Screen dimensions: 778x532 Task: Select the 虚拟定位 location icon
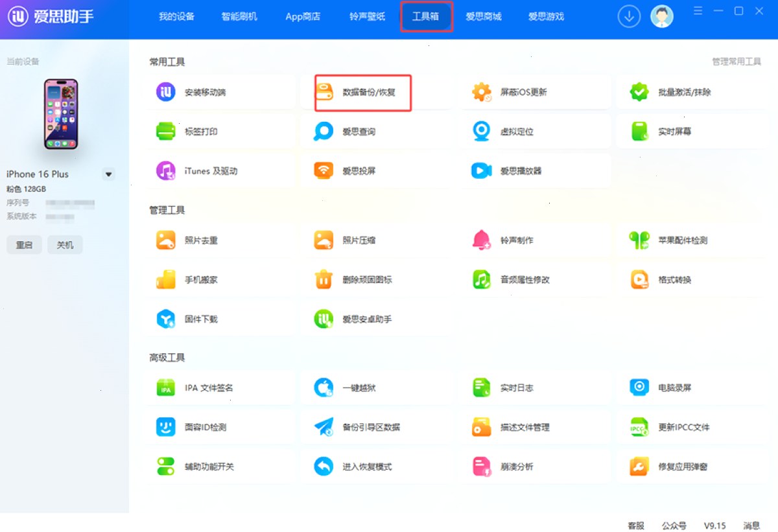(x=482, y=132)
